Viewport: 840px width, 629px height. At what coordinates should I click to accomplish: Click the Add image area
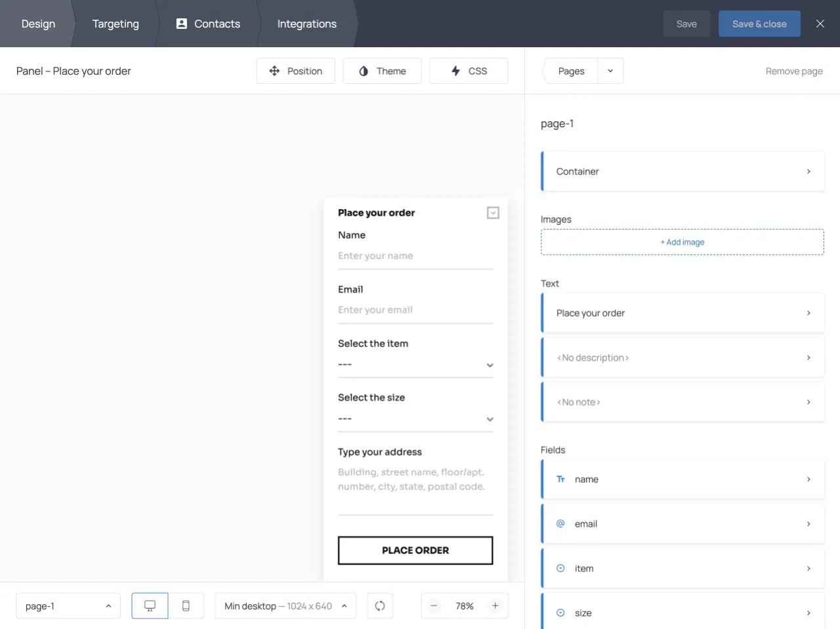682,242
